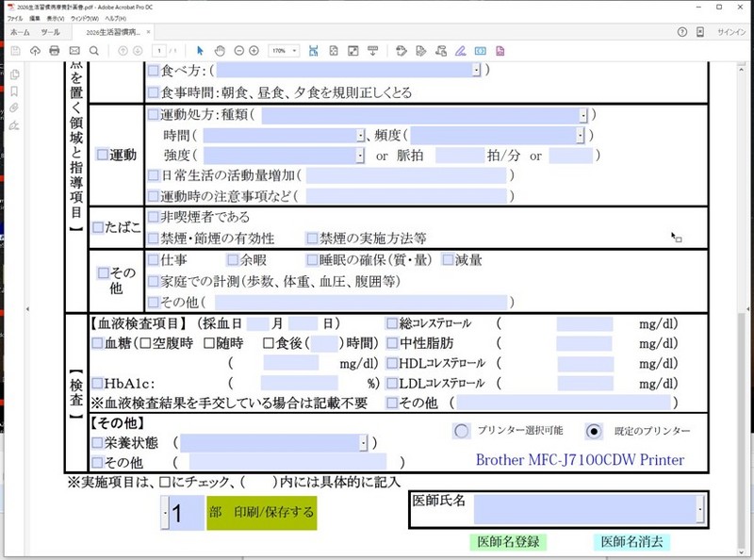Click the 日常生活の活動量増加 text field

(x=406, y=175)
